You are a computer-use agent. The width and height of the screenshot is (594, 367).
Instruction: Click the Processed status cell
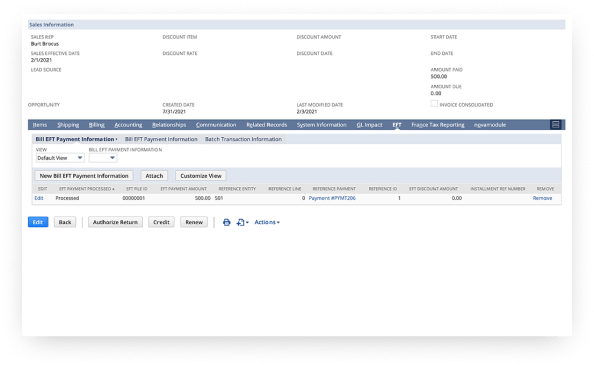(x=67, y=198)
